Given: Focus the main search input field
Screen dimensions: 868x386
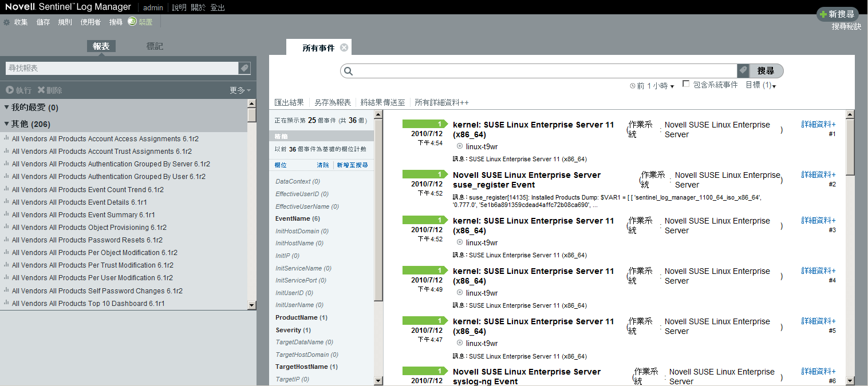Looking at the screenshot, I should point(544,71).
